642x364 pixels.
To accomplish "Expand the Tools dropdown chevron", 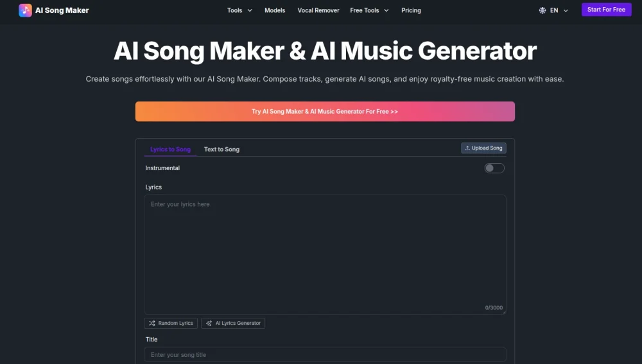I will [250, 10].
